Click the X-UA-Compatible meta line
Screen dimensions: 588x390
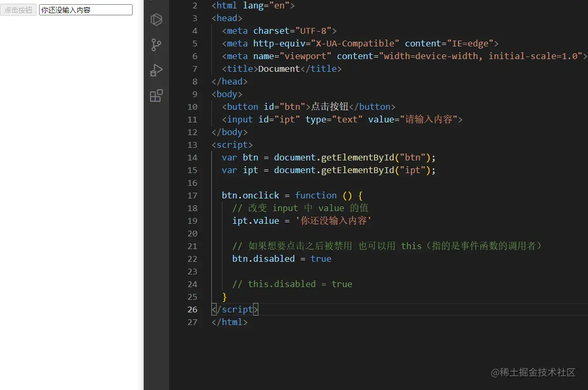[360, 43]
